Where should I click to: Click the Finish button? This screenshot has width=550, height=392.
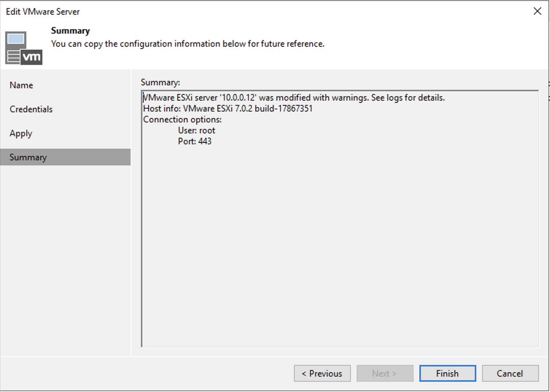(448, 373)
